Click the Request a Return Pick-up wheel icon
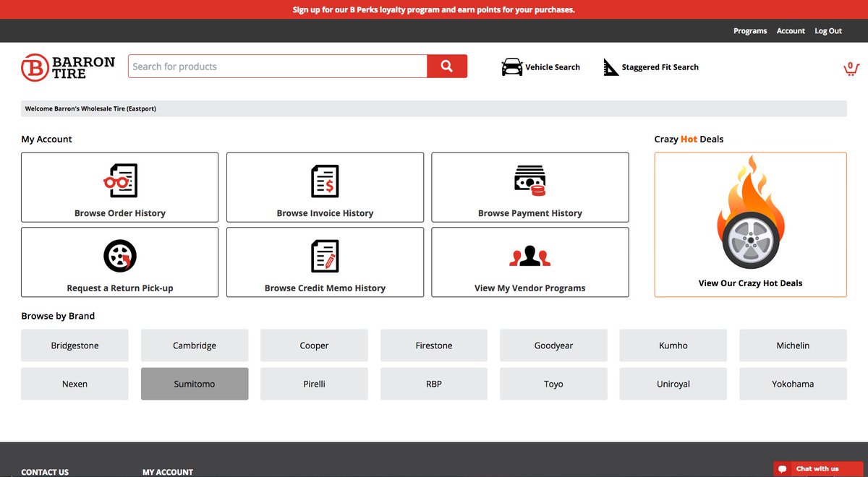 pyautogui.click(x=120, y=256)
